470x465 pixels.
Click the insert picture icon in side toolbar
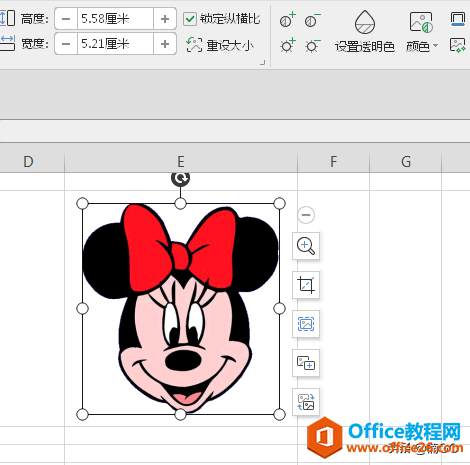(x=306, y=363)
